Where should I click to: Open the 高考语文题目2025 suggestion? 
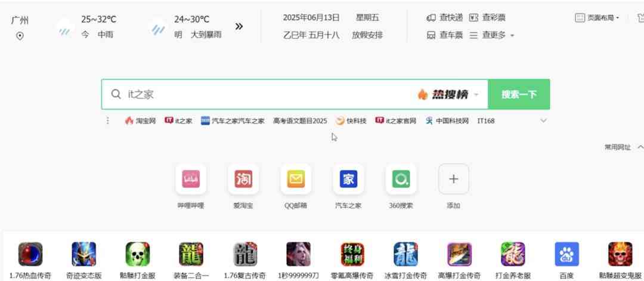coord(300,121)
